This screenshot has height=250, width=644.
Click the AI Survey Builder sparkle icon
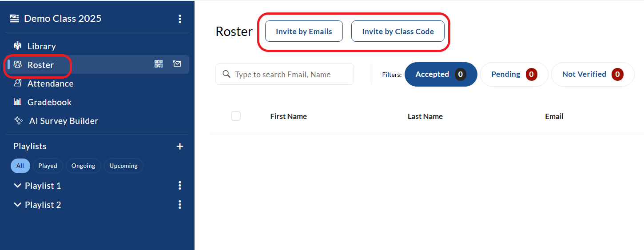coord(18,120)
